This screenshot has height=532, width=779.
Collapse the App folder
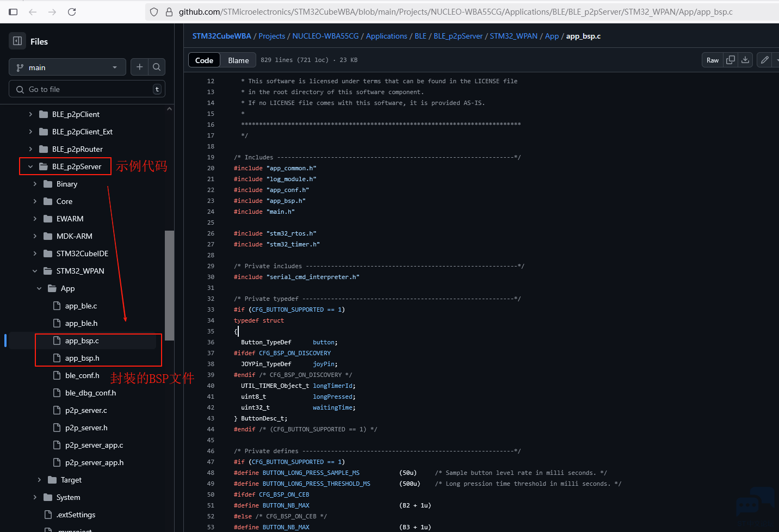(39, 288)
